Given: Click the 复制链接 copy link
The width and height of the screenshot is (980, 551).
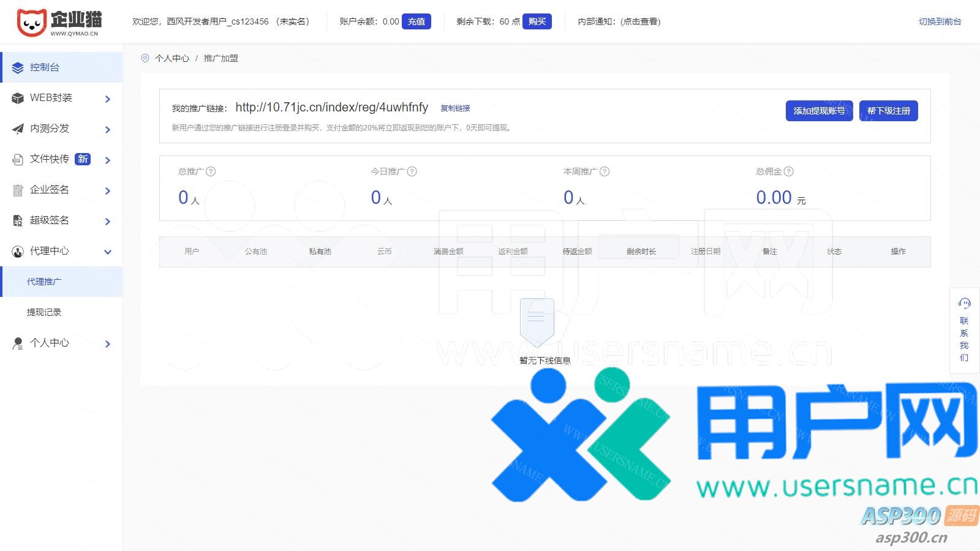Looking at the screenshot, I should click(x=455, y=108).
